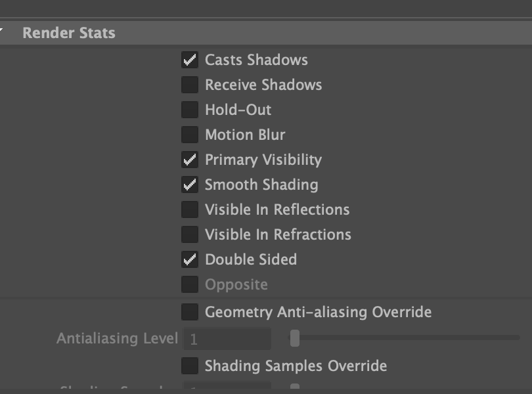The image size is (532, 394).
Task: Toggle off Smooth Shading
Action: pyautogui.click(x=190, y=185)
